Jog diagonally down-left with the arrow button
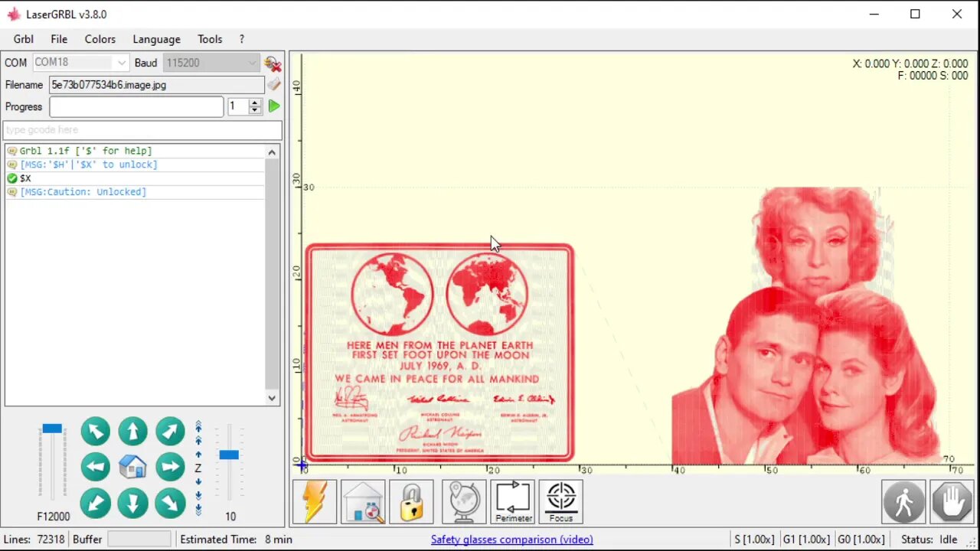This screenshot has width=980, height=551. (x=95, y=503)
